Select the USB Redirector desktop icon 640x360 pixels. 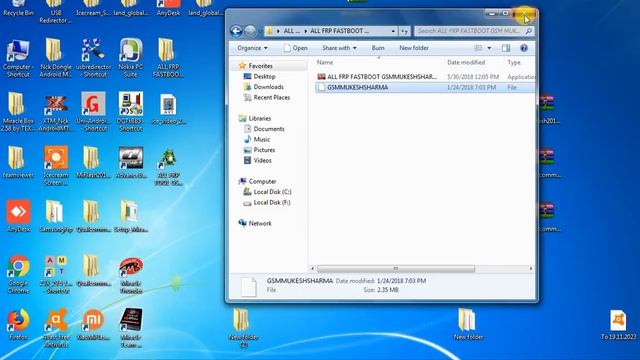(x=56, y=11)
